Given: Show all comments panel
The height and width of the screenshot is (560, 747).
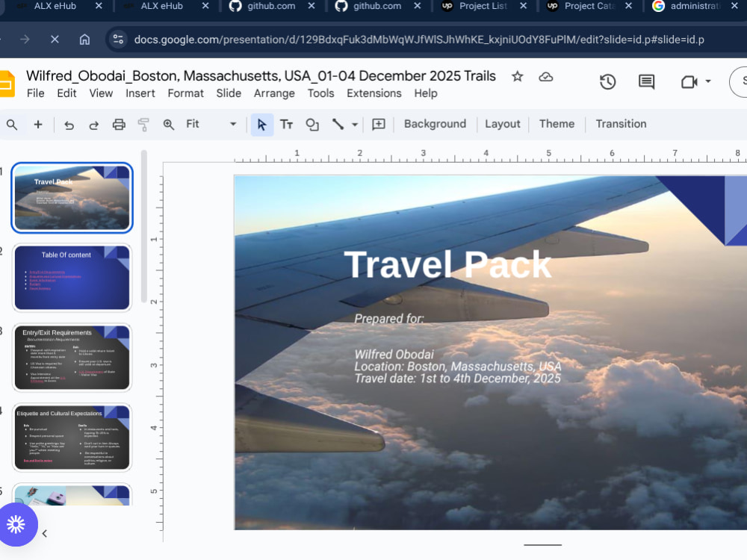Looking at the screenshot, I should coord(646,82).
